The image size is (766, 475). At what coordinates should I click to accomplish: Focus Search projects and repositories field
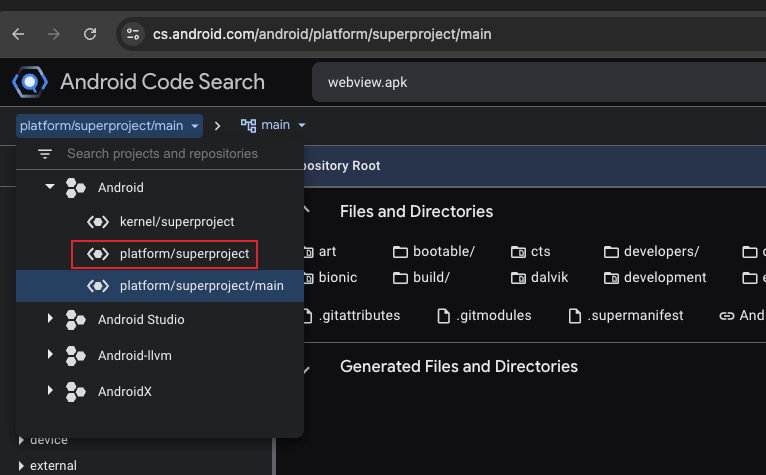coord(162,153)
